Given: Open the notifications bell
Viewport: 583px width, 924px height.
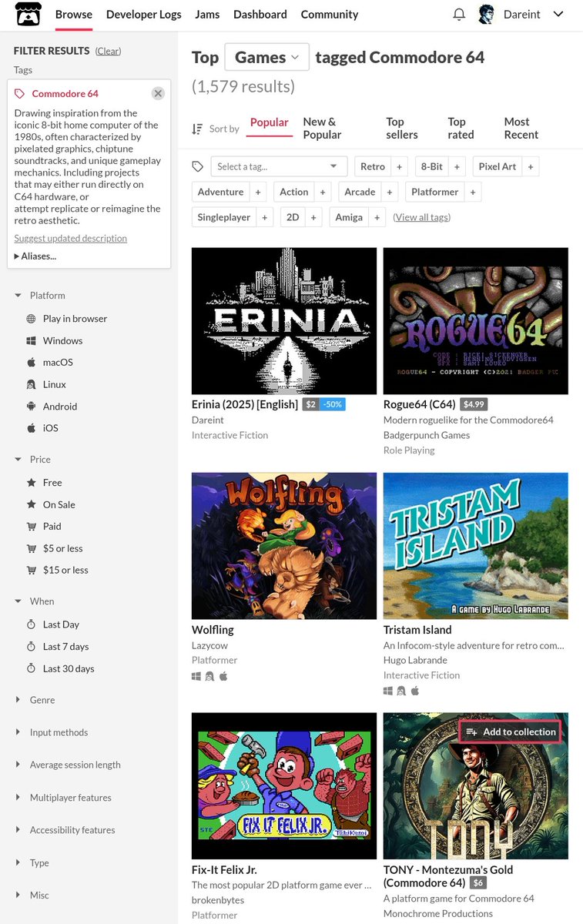Looking at the screenshot, I should [x=459, y=15].
